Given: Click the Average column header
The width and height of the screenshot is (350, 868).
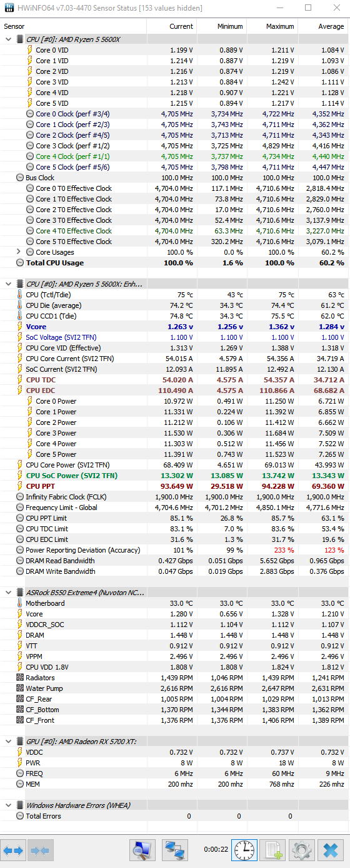Looking at the screenshot, I should (322, 26).
